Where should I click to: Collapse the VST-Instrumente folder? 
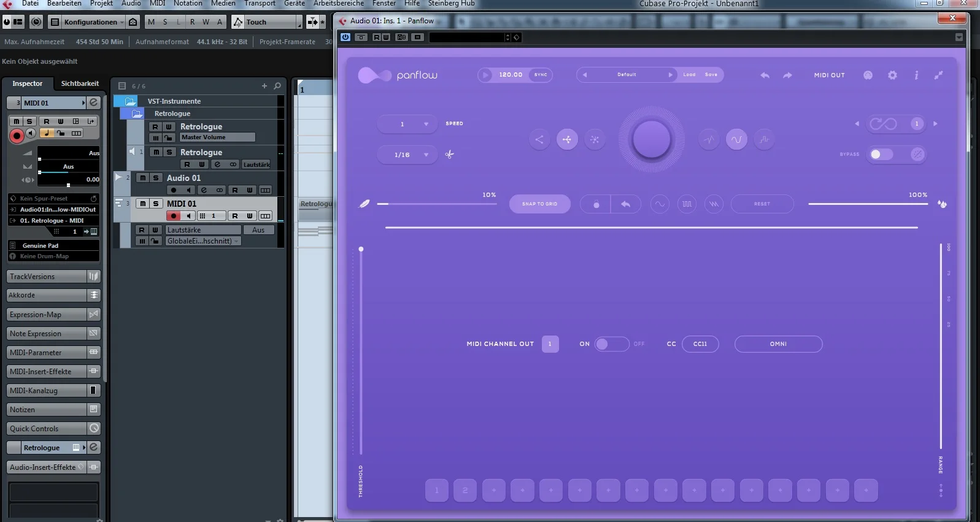pyautogui.click(x=130, y=101)
